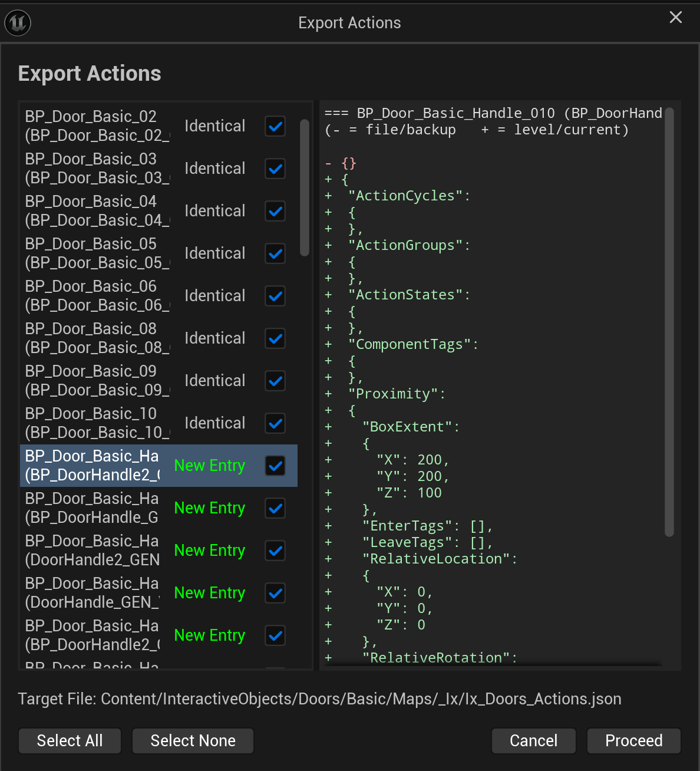
Task: Select the (BP_DoorHandle_G entry row
Action: click(159, 508)
